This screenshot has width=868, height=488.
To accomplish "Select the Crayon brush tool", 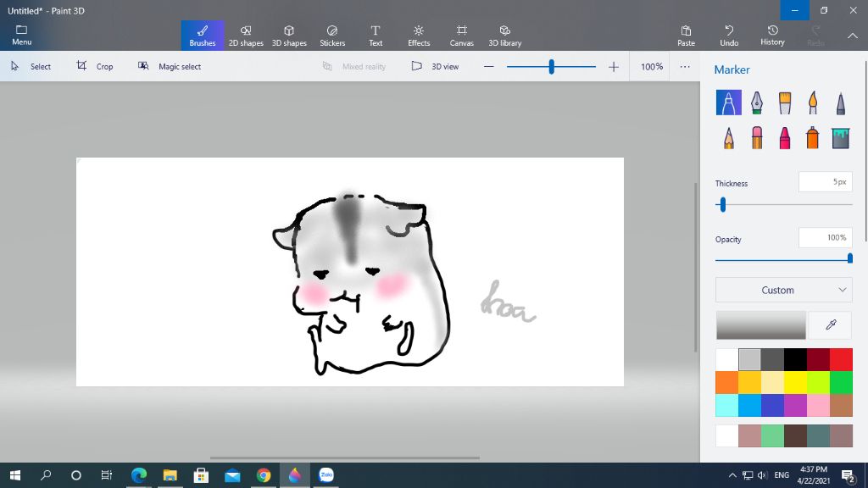I will [x=785, y=138].
